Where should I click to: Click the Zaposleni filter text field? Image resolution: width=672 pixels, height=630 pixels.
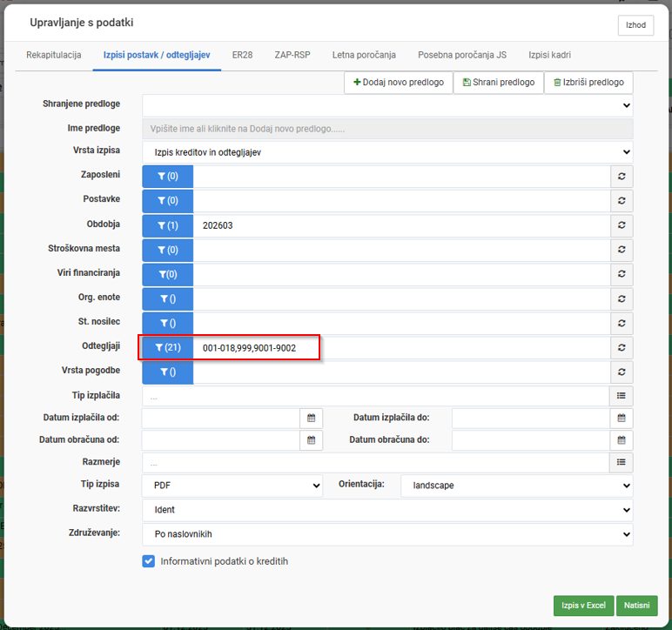(401, 176)
